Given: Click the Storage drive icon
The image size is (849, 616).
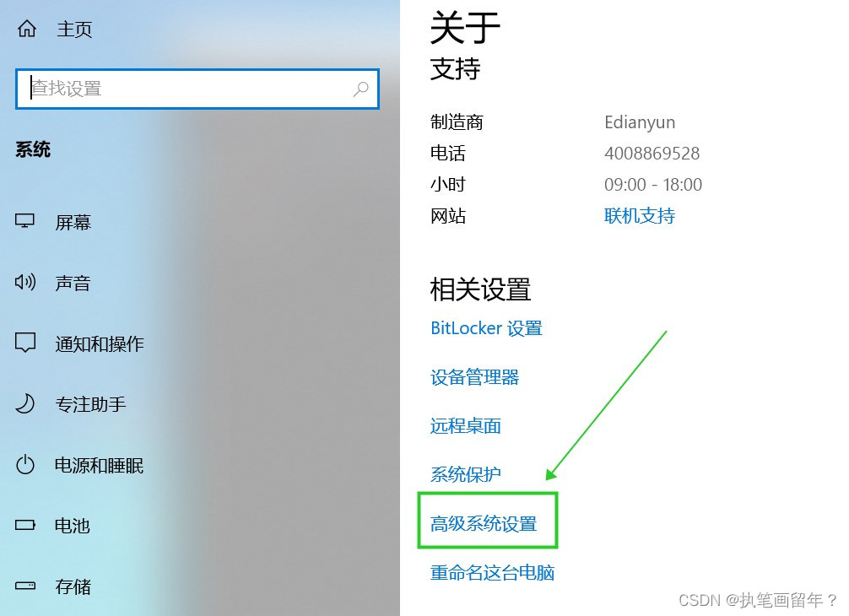Looking at the screenshot, I should (x=25, y=586).
